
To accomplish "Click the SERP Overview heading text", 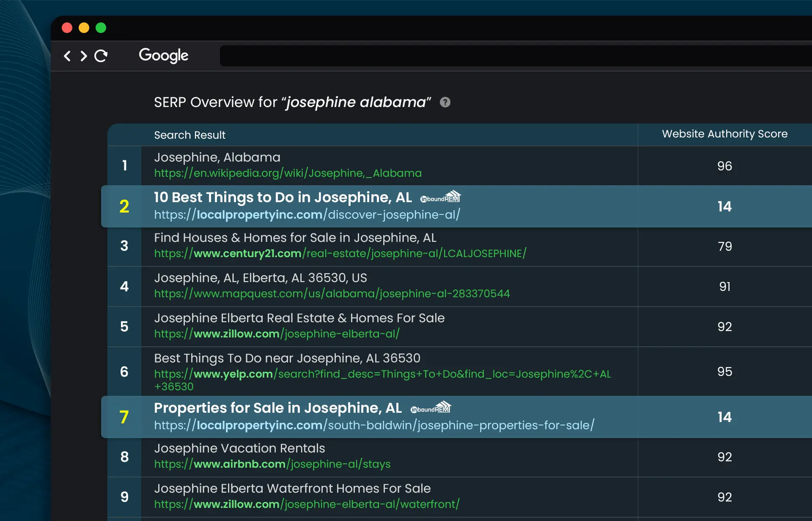I will (x=293, y=102).
